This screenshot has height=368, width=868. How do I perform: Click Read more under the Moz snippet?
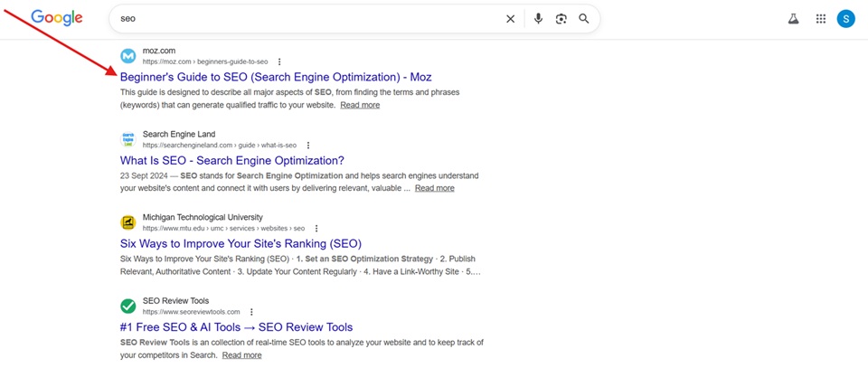pos(360,105)
